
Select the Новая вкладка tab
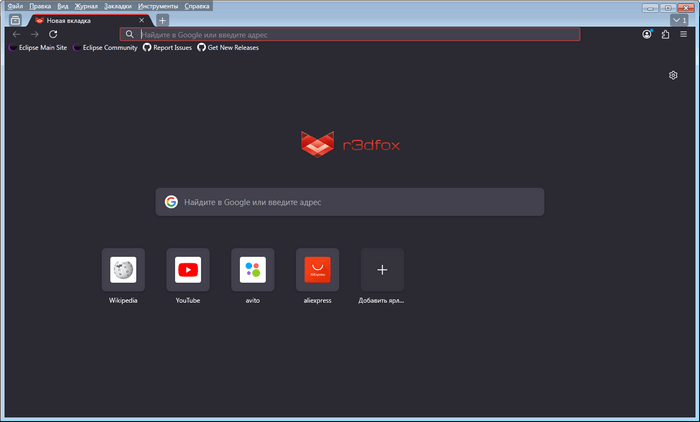[91, 20]
